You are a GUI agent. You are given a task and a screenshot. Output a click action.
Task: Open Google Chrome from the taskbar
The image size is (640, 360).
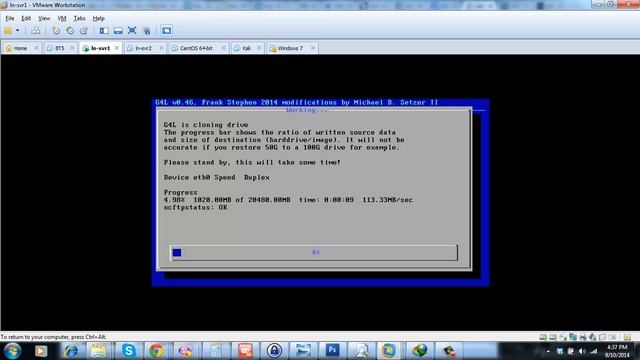point(156,351)
